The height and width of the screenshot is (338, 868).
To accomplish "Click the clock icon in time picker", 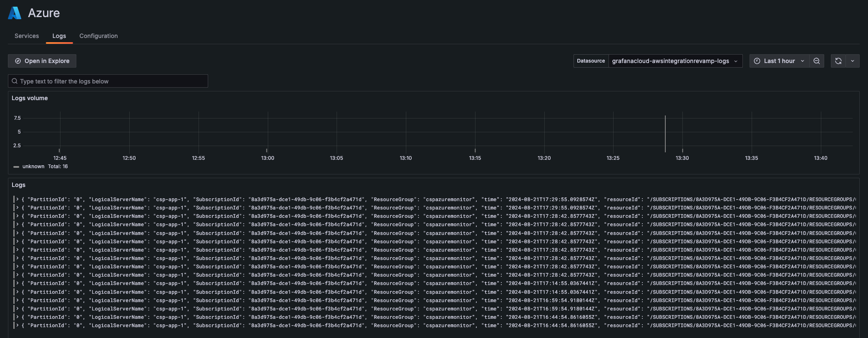I will tap(757, 61).
